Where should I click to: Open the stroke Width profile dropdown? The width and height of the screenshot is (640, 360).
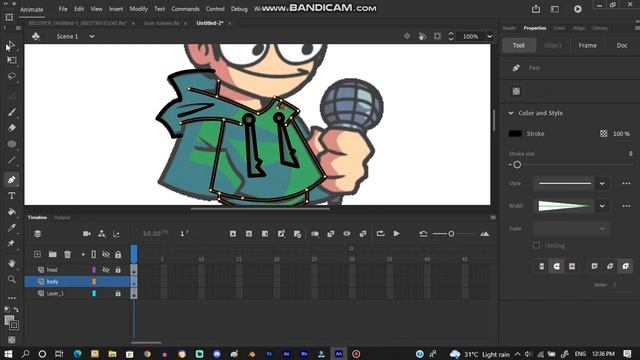(602, 206)
